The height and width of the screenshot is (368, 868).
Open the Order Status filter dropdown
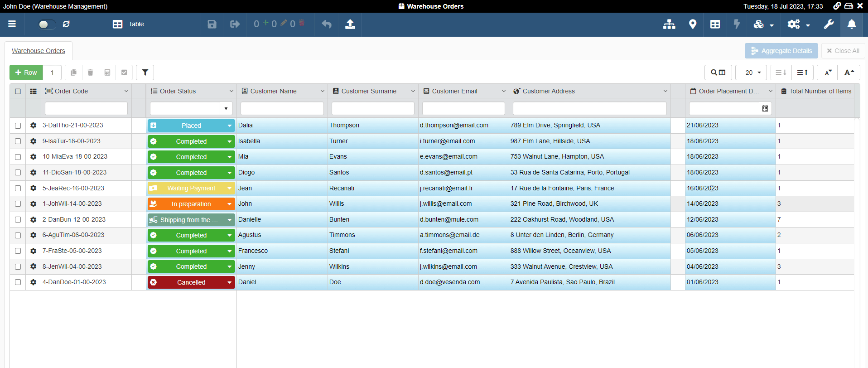tap(226, 108)
